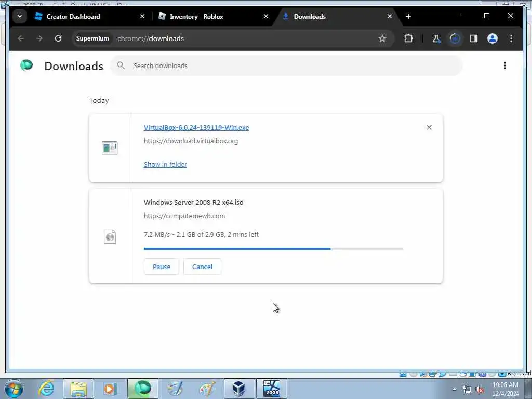This screenshot has height=399, width=532.
Task: Click the ISO disc file icon
Action: (110, 236)
